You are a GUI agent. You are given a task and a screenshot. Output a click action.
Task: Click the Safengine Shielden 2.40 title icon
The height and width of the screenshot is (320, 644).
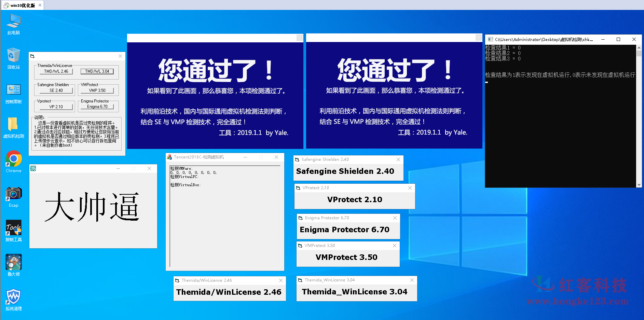297,159
